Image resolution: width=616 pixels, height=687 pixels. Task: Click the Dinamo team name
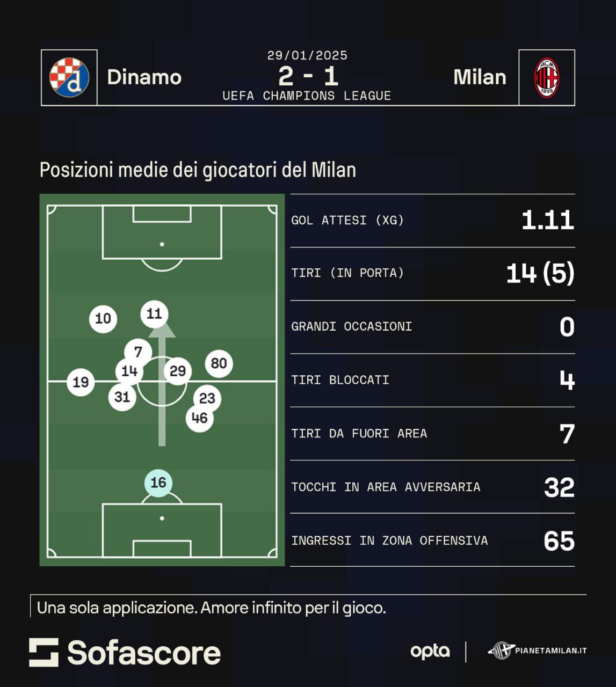coord(144,77)
